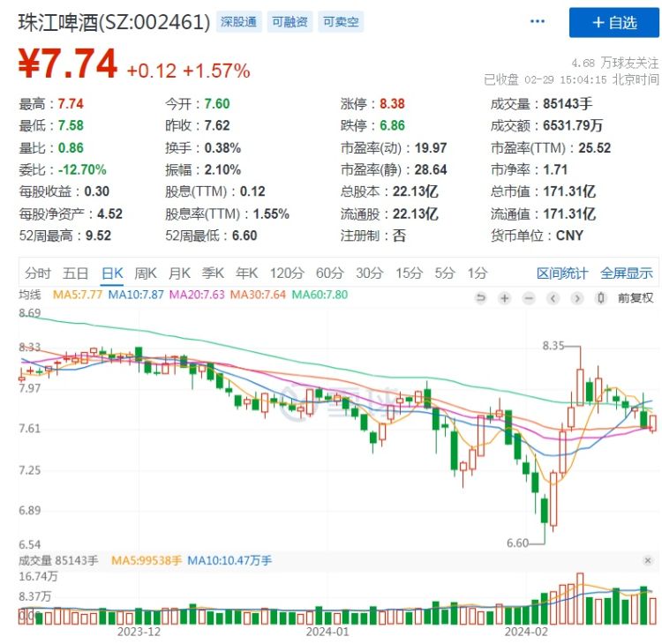The height and width of the screenshot is (644, 662).
Task: Close the volume indicator panel
Action: coord(648,560)
